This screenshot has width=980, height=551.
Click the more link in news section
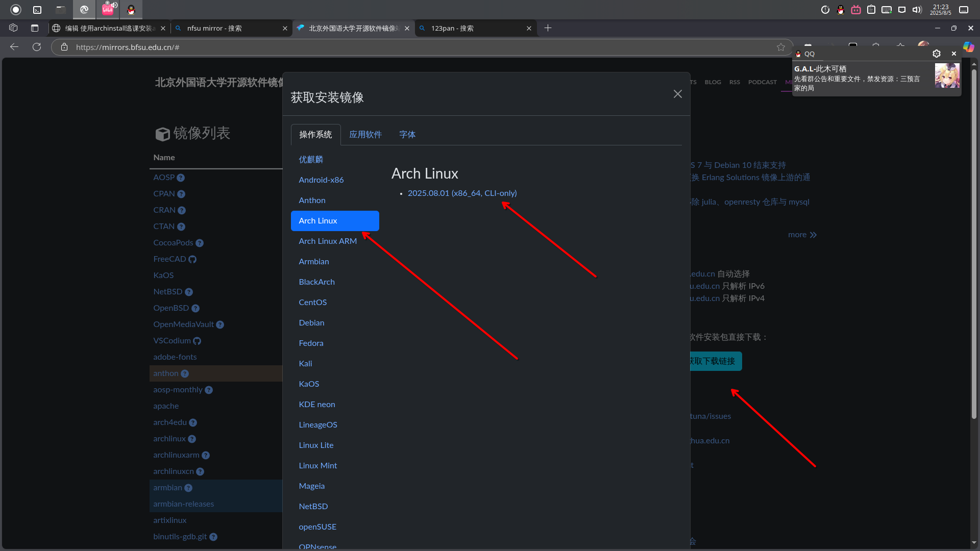point(802,235)
